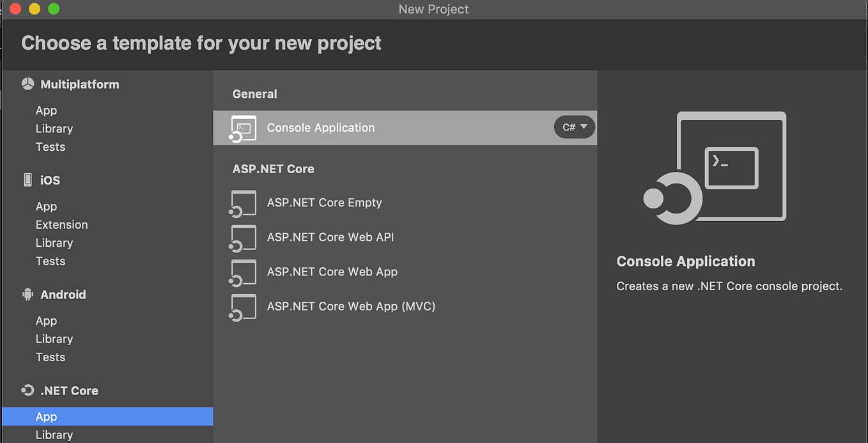The height and width of the screenshot is (443, 868).
Task: Select Tests under Android
Action: 50,357
